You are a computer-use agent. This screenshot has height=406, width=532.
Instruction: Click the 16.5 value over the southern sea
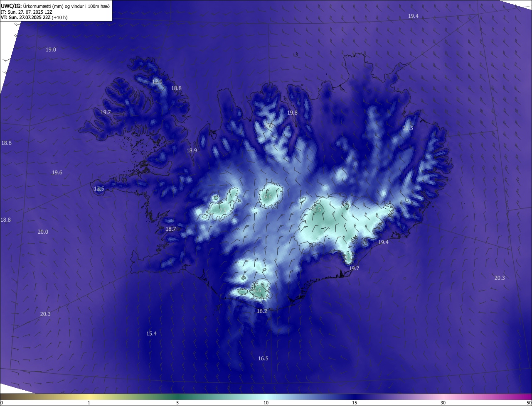[263, 359]
